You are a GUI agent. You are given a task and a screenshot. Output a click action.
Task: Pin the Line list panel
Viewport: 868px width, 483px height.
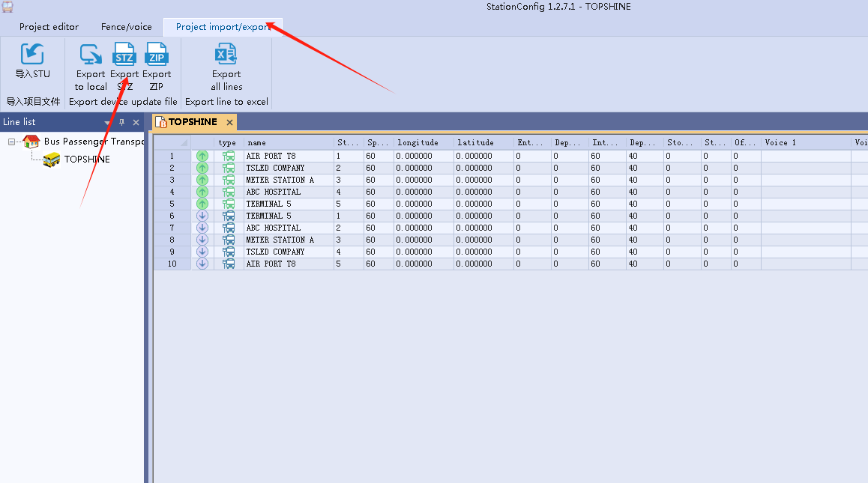point(122,123)
